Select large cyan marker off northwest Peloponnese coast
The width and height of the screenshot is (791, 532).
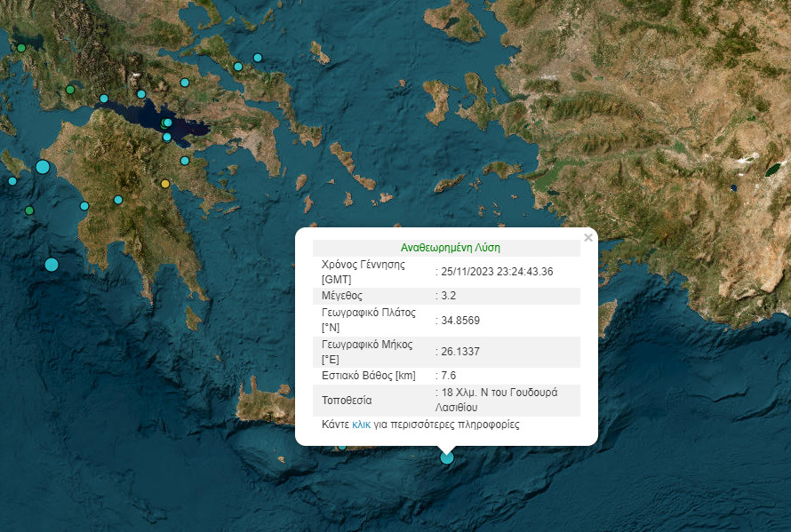(43, 167)
